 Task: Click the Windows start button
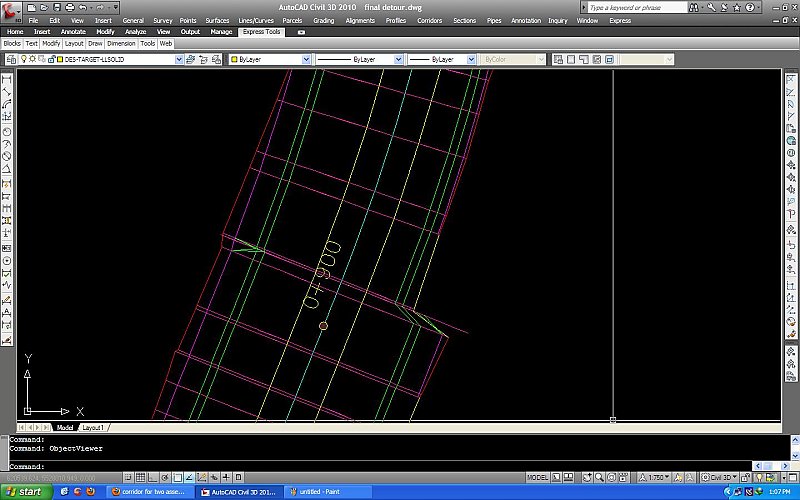(24, 492)
